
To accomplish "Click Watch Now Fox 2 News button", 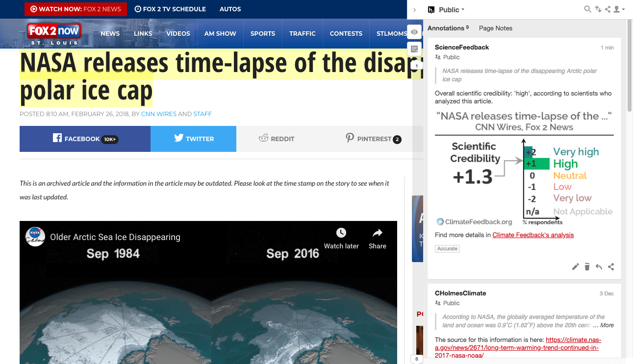I will point(76,9).
